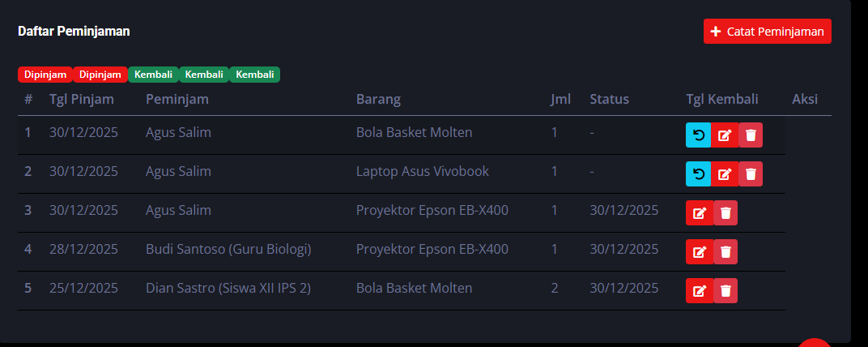Edit Budi Santoso's loan record
The image size is (868, 347).
(700, 251)
